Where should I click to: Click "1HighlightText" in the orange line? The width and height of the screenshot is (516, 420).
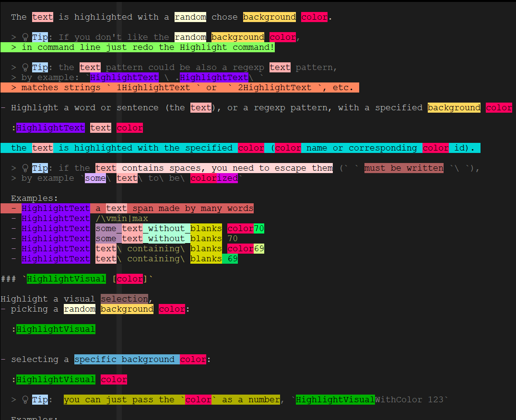tap(153, 87)
